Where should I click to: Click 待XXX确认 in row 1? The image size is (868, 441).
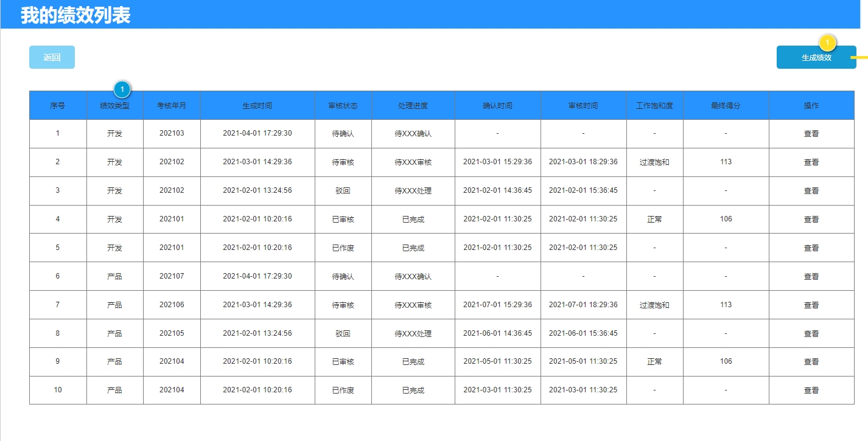pos(413,134)
